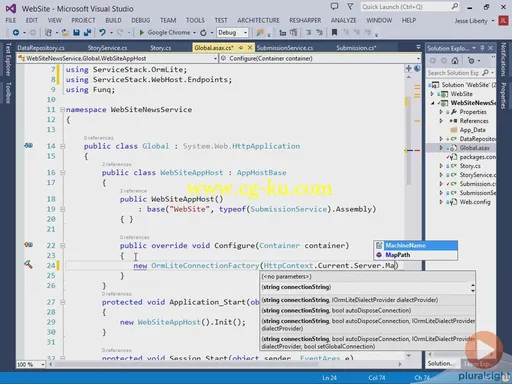Open the active documents list dropdown arrow

click(x=418, y=48)
